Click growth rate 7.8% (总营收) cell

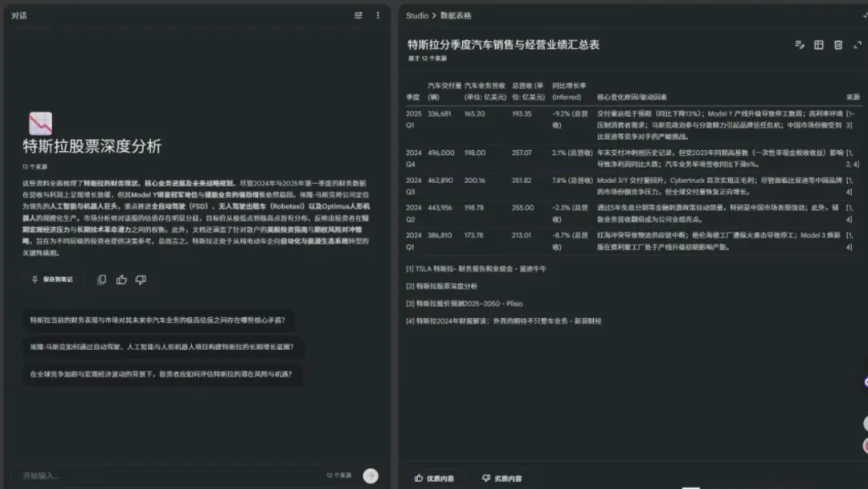pyautogui.click(x=572, y=180)
